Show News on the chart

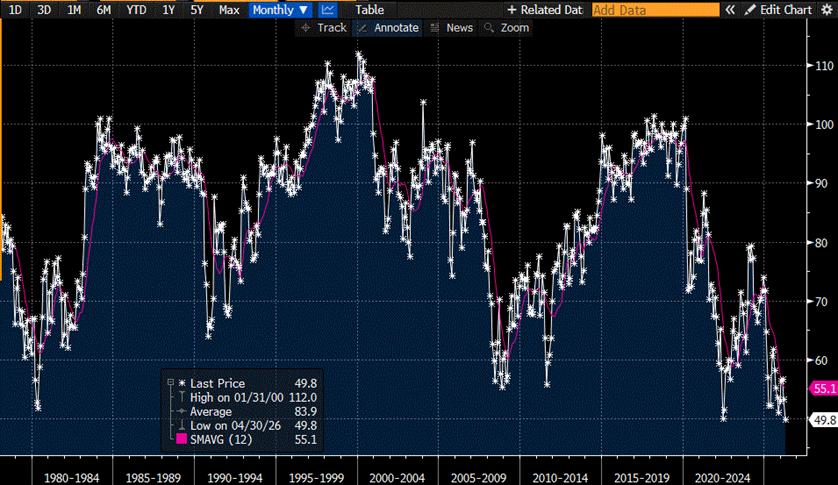[x=451, y=28]
